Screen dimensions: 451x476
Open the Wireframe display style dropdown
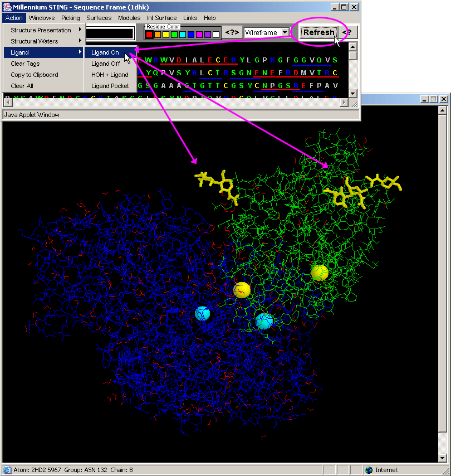tap(285, 33)
